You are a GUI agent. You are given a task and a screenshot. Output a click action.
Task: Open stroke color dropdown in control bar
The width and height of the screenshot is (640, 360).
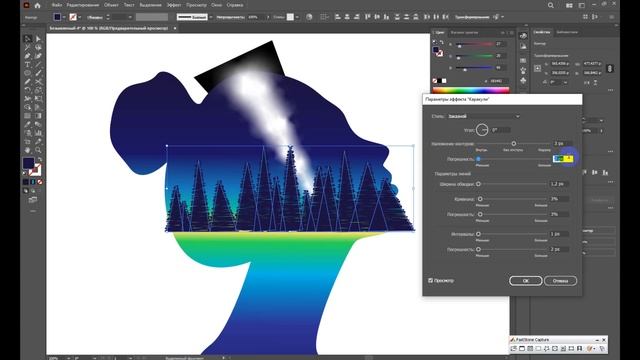tap(79, 17)
